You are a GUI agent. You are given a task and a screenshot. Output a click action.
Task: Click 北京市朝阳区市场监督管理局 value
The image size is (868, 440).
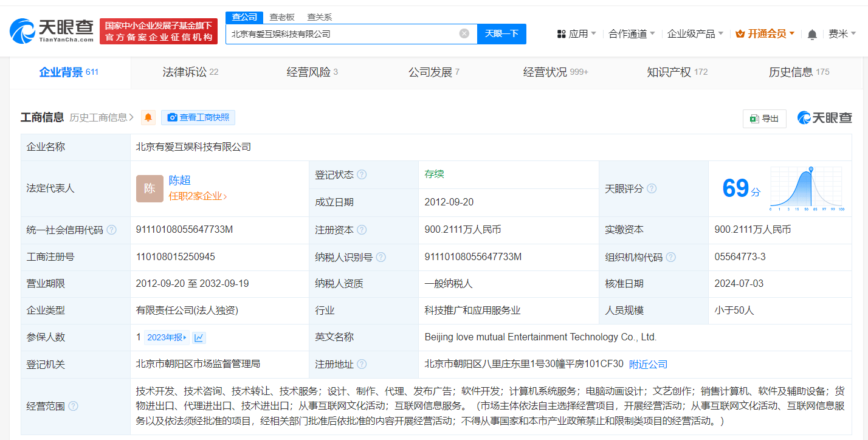tap(198, 364)
